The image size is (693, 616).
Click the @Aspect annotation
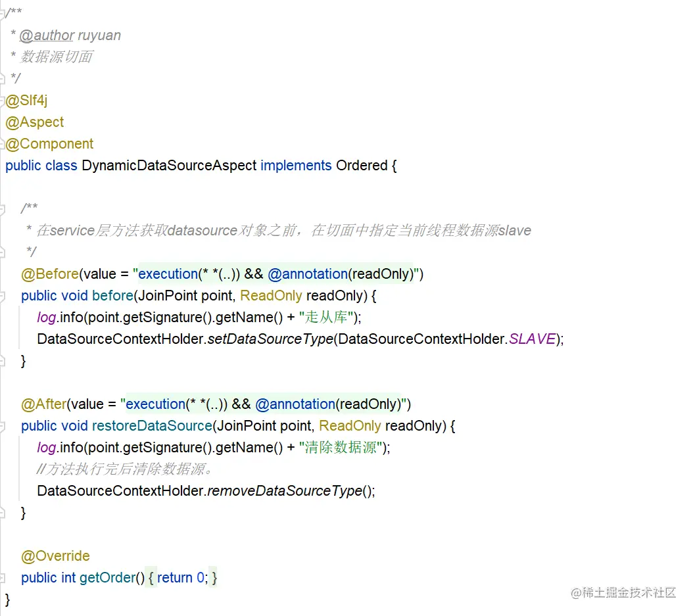[x=34, y=122]
